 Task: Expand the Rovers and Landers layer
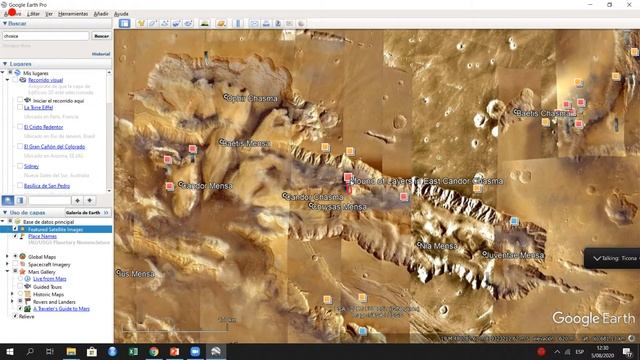pos(12,302)
